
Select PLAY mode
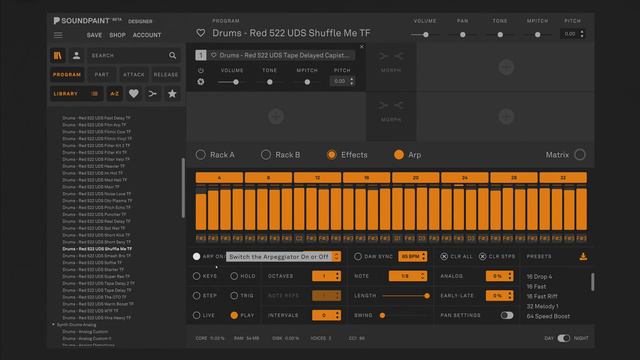[234, 315]
